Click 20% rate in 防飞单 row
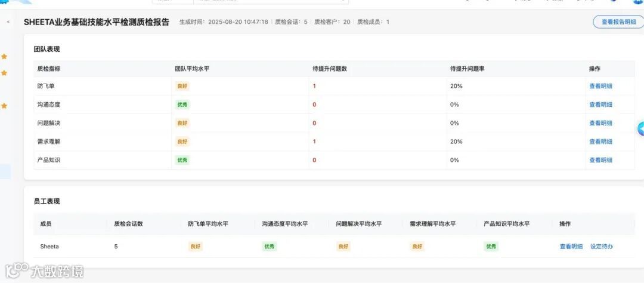 pyautogui.click(x=456, y=86)
